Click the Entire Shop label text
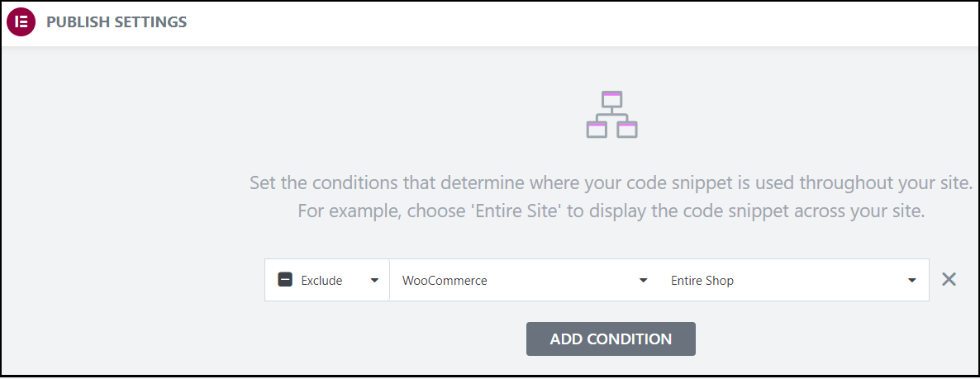The image size is (980, 379). coord(702,280)
